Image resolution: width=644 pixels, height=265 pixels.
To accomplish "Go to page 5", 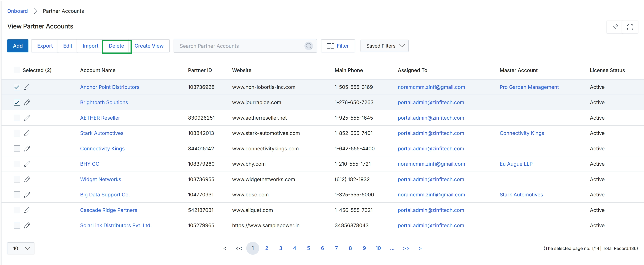I will coord(308,248).
